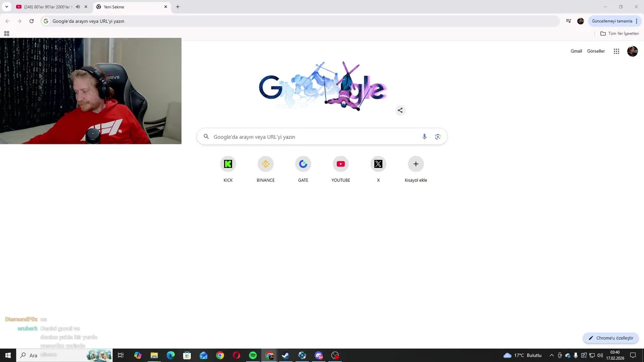Click the Google doodle image
Image resolution: width=644 pixels, height=362 pixels.
point(323,86)
